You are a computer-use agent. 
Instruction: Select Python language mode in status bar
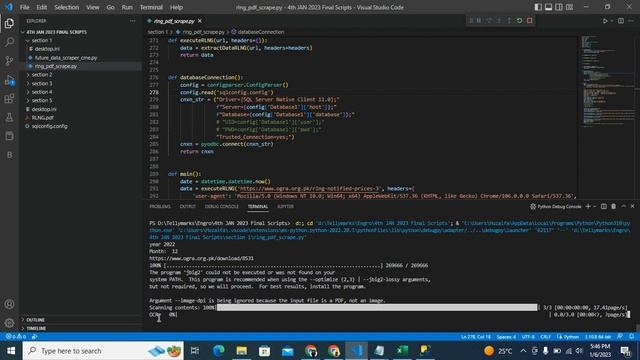(x=571, y=337)
